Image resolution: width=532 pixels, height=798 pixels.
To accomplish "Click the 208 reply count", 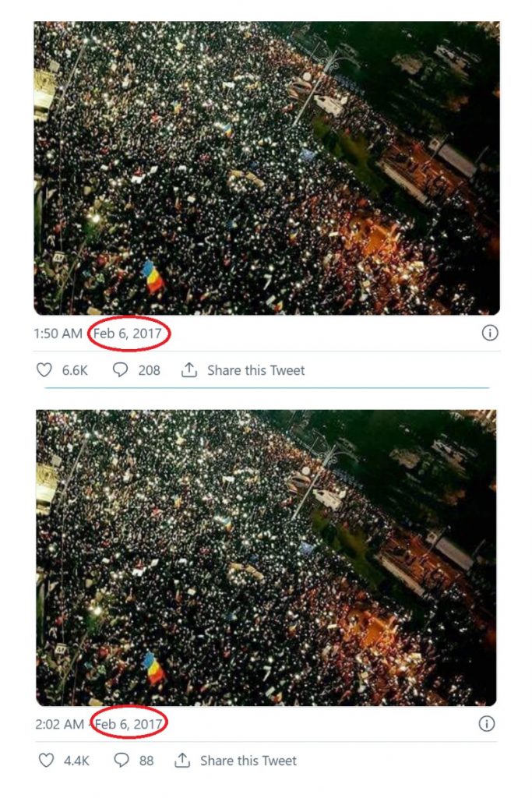I will (x=149, y=370).
